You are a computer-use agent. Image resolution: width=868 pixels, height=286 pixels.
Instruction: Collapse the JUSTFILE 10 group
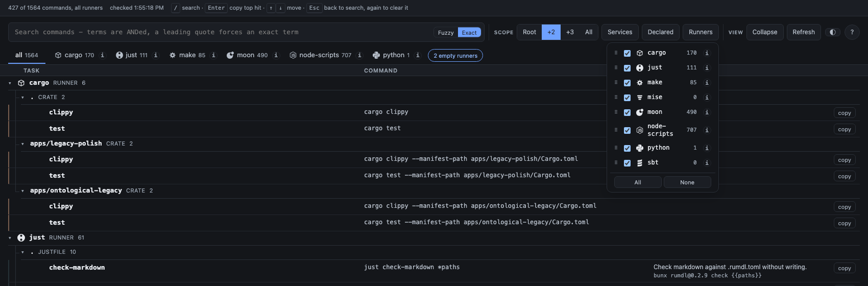tap(22, 252)
